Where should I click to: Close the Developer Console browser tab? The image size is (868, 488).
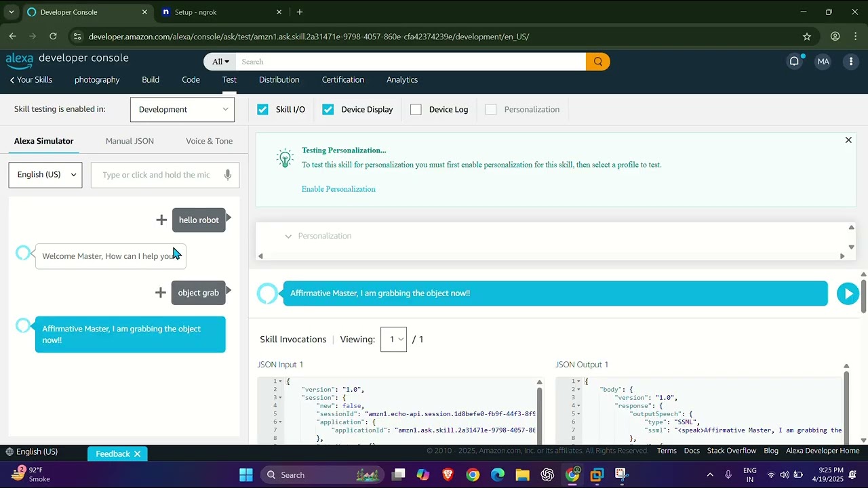144,12
